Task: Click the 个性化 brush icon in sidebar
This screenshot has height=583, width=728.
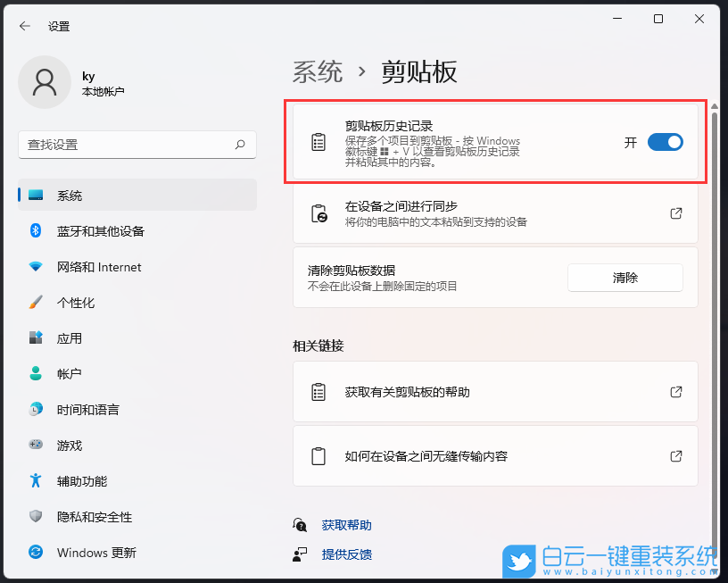Action: click(36, 303)
